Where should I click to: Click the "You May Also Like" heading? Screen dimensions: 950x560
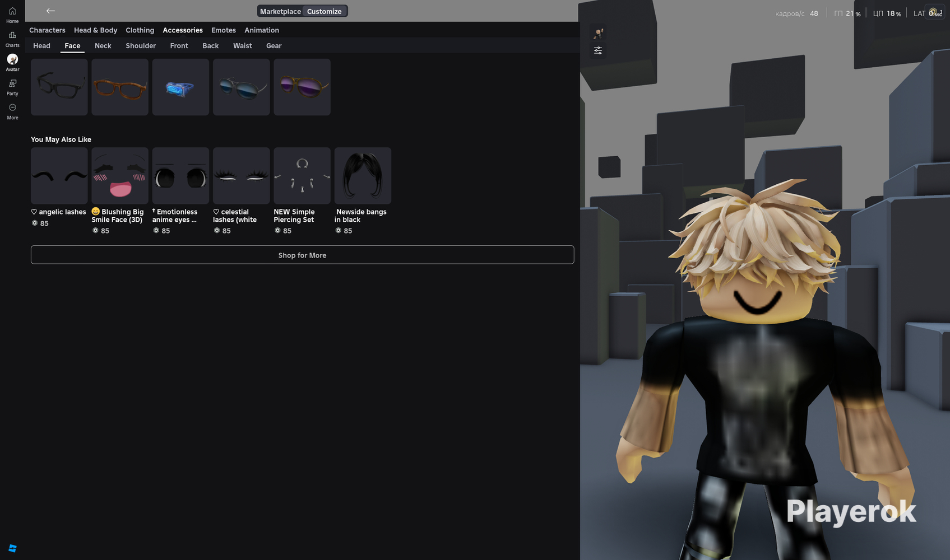tap(61, 139)
